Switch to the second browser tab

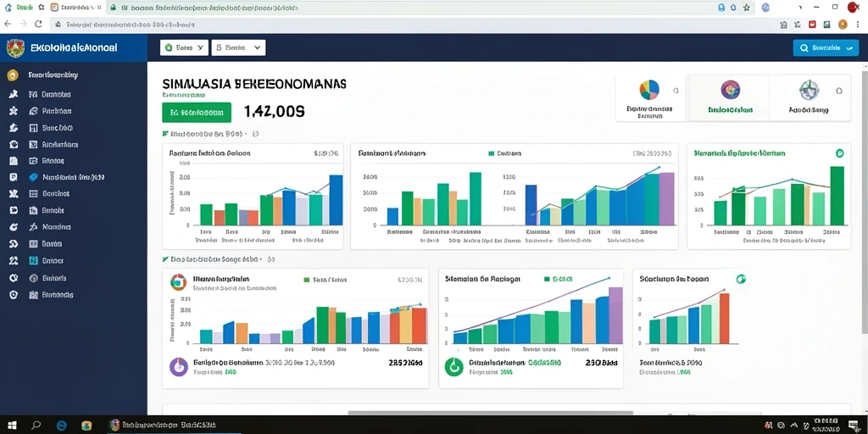[x=75, y=8]
